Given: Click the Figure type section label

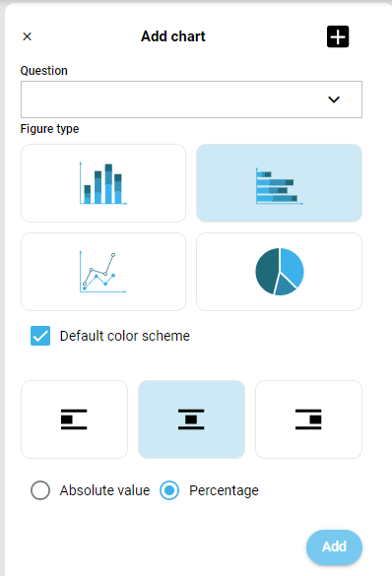Looking at the screenshot, I should click(49, 129).
